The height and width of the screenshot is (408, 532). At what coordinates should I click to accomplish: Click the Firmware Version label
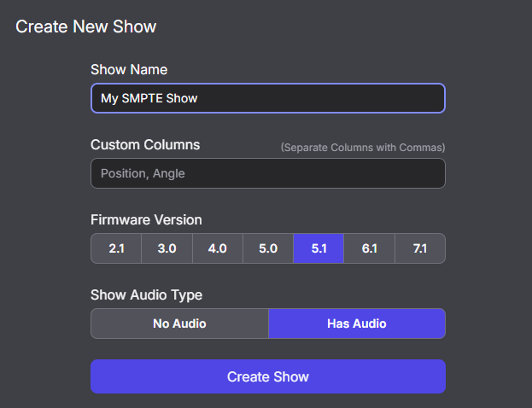[x=146, y=219]
